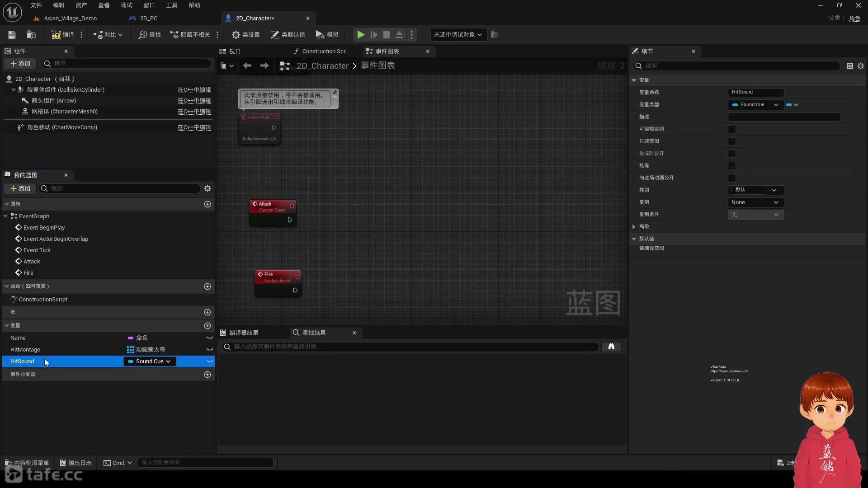Image resolution: width=868 pixels, height=488 pixels.
Task: Click 在C++中编辑 link for Arrow component
Action: [x=194, y=101]
